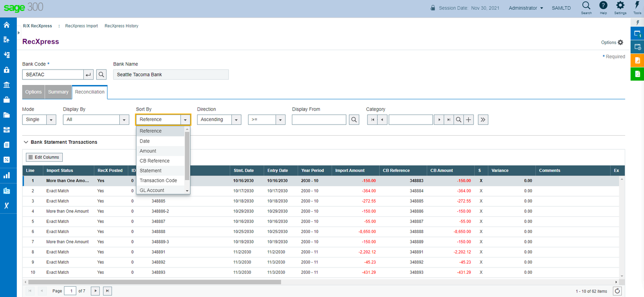Open the percent sidebar icon

[6, 160]
